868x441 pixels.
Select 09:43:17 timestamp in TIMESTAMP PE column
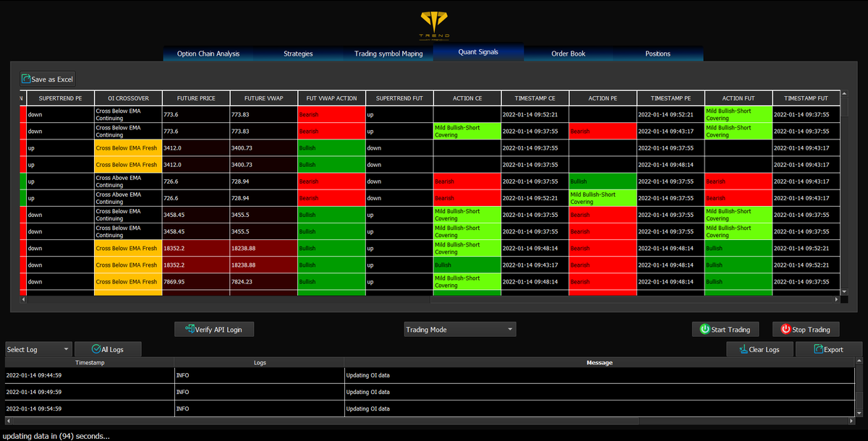[671, 131]
